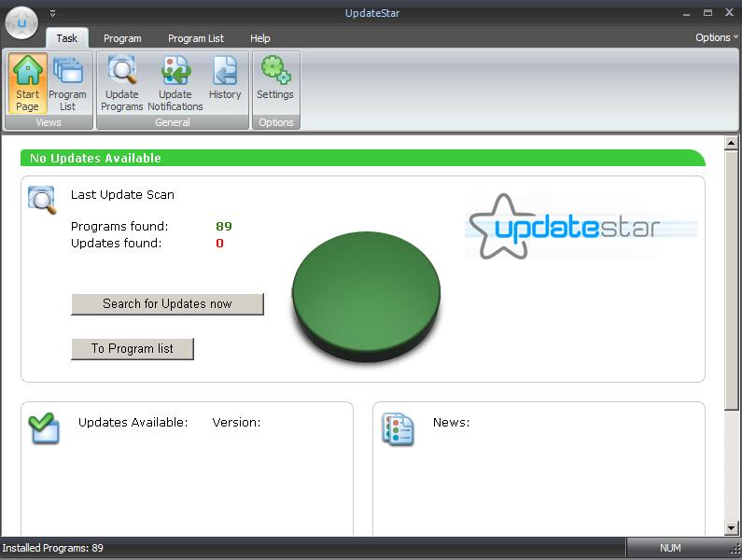Switch to the Program ribbon tab
Image resolution: width=742 pixels, height=560 pixels.
click(122, 38)
